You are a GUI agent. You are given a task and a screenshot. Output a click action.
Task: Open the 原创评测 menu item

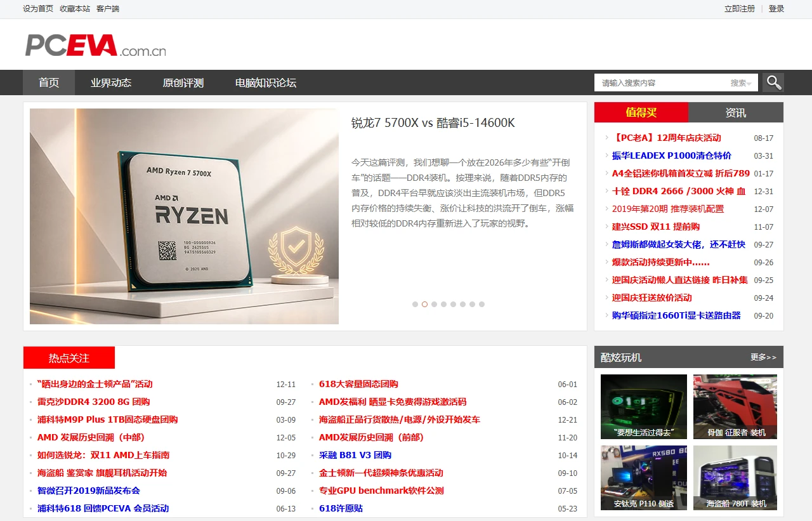pyautogui.click(x=183, y=82)
